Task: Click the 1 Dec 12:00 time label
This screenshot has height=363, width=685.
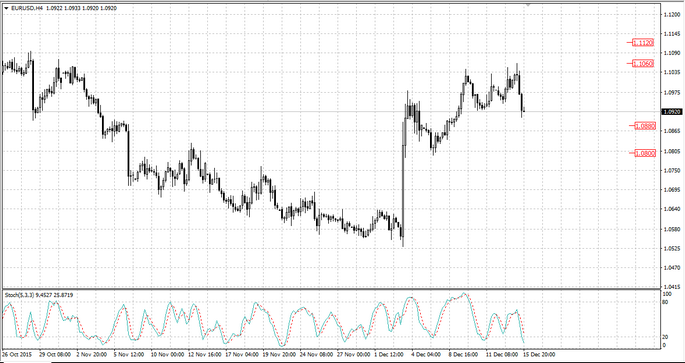Action: pyautogui.click(x=389, y=354)
